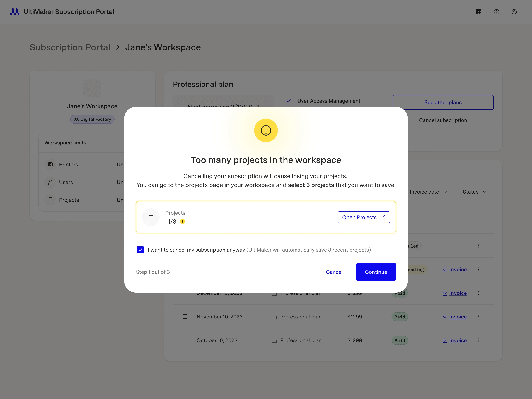Select the invoice checkbox for December 2023
532x399 pixels.
184,293
